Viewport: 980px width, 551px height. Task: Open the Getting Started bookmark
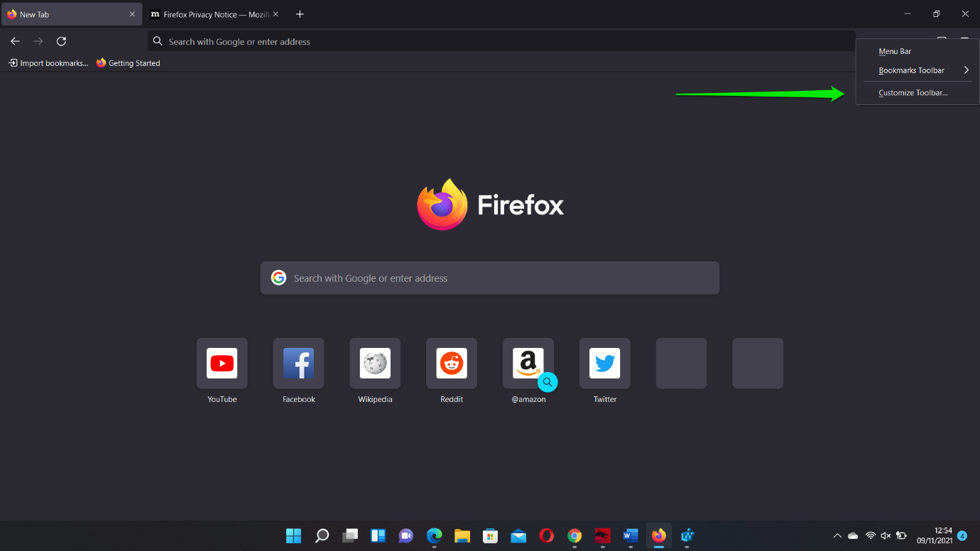[129, 63]
